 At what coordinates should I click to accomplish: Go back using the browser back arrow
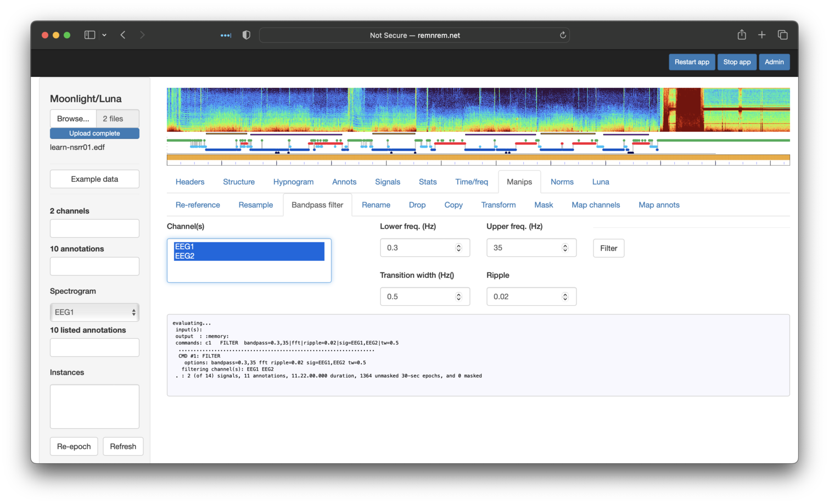123,35
